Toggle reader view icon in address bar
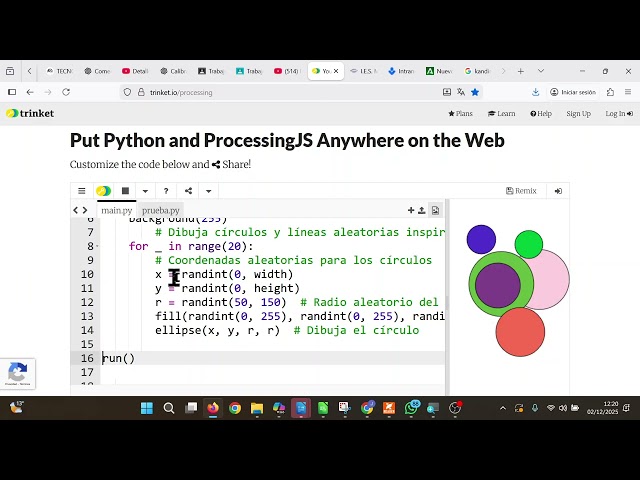 (447, 92)
